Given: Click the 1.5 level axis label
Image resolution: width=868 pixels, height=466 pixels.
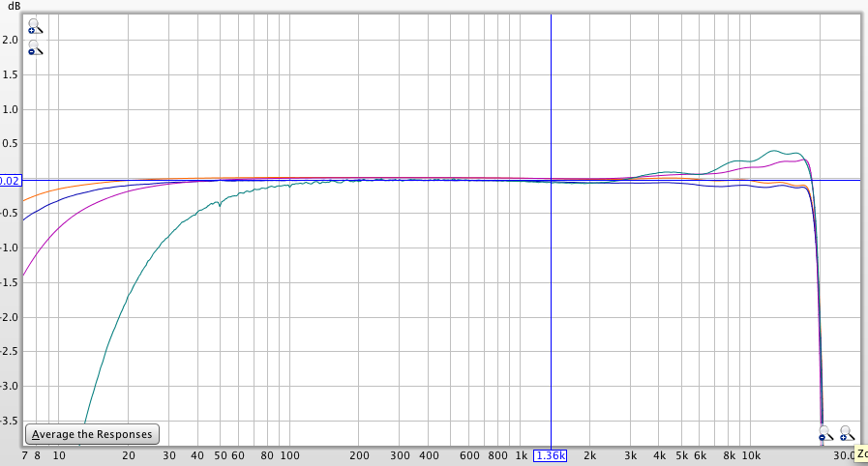Looking at the screenshot, I should [10, 74].
